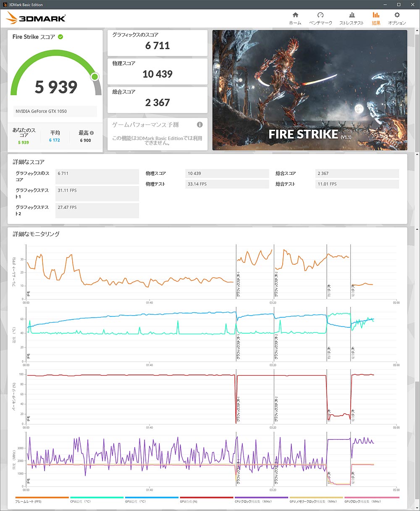Click the large 5 939 gauge score

tap(56, 87)
